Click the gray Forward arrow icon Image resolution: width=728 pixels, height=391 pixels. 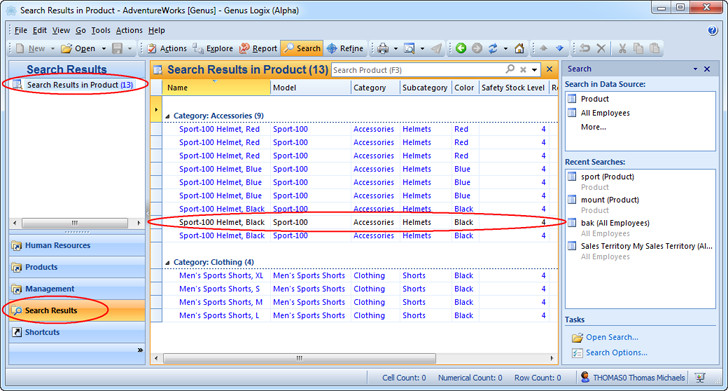click(477, 48)
